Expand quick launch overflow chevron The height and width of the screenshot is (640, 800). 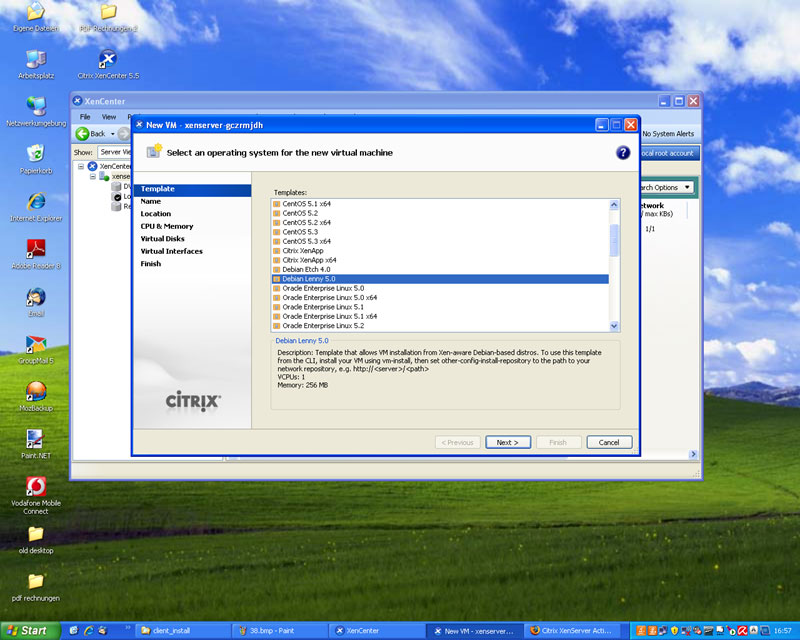click(128, 627)
